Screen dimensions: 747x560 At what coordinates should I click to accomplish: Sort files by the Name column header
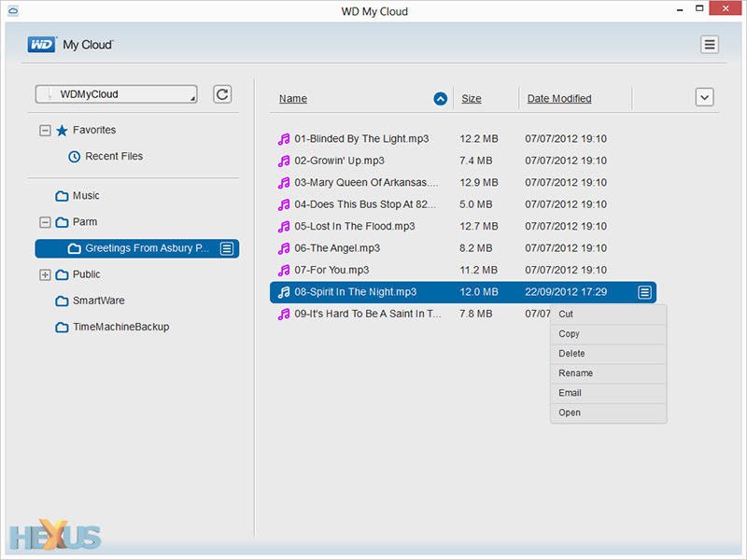293,99
